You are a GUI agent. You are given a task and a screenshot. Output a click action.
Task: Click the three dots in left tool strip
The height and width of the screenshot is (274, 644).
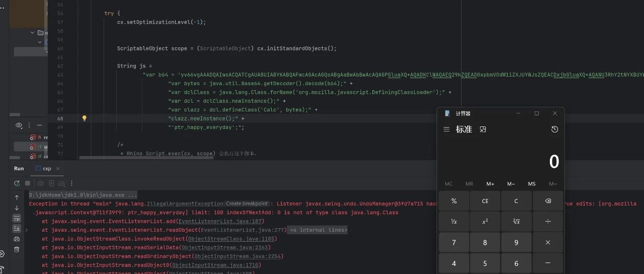click(x=3, y=8)
